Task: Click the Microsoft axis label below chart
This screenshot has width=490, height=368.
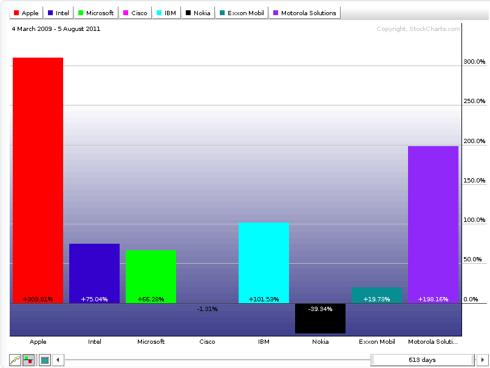Action: pos(151,342)
